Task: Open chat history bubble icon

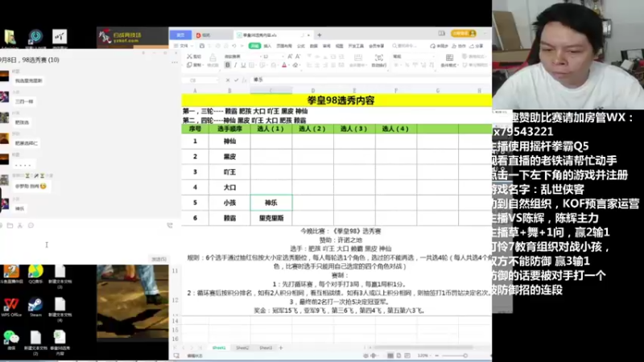Action: (x=31, y=225)
